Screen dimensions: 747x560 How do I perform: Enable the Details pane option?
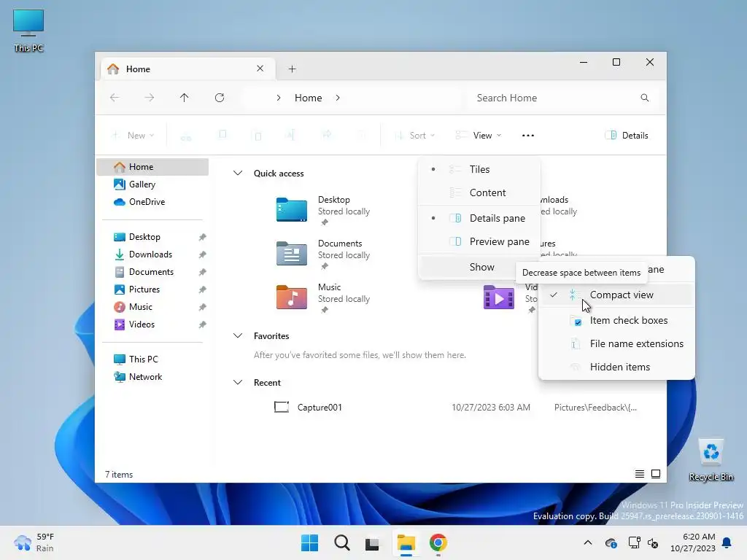pyautogui.click(x=479, y=218)
